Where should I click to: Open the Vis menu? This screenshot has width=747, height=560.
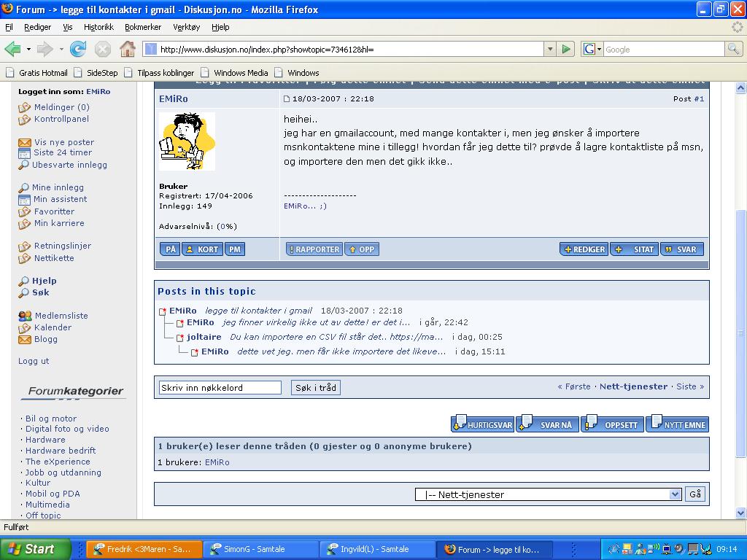click(x=68, y=27)
